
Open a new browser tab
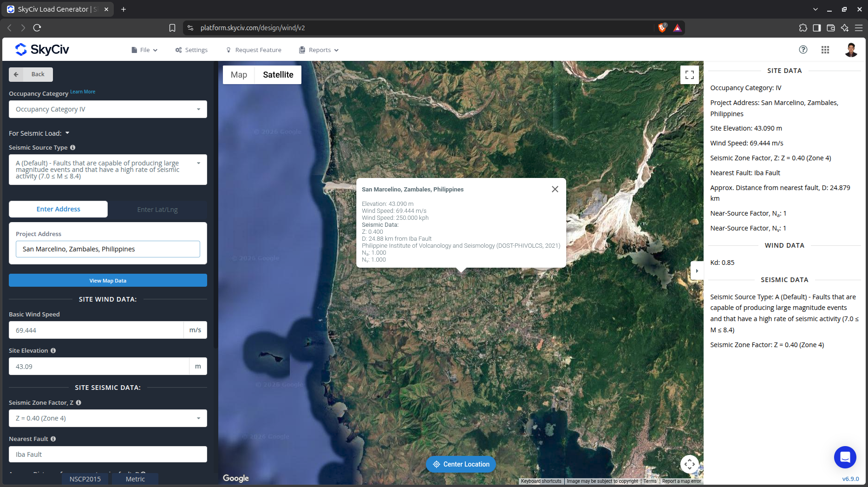pos(124,9)
